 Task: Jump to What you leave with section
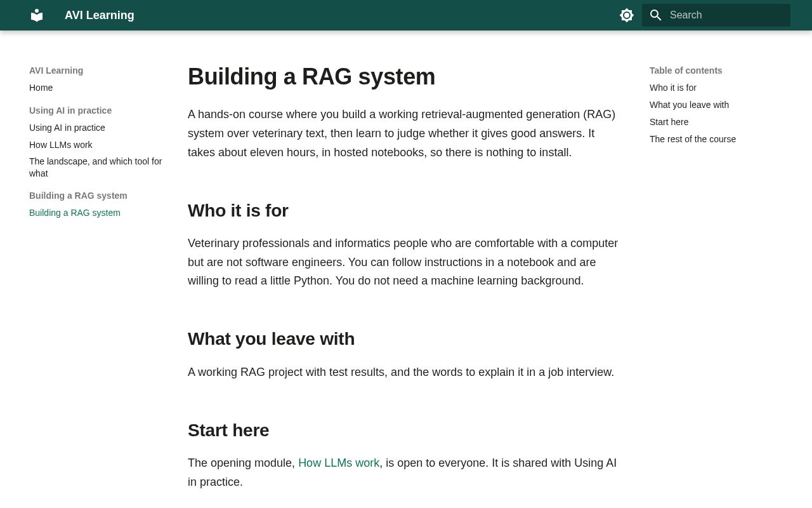[x=690, y=105]
